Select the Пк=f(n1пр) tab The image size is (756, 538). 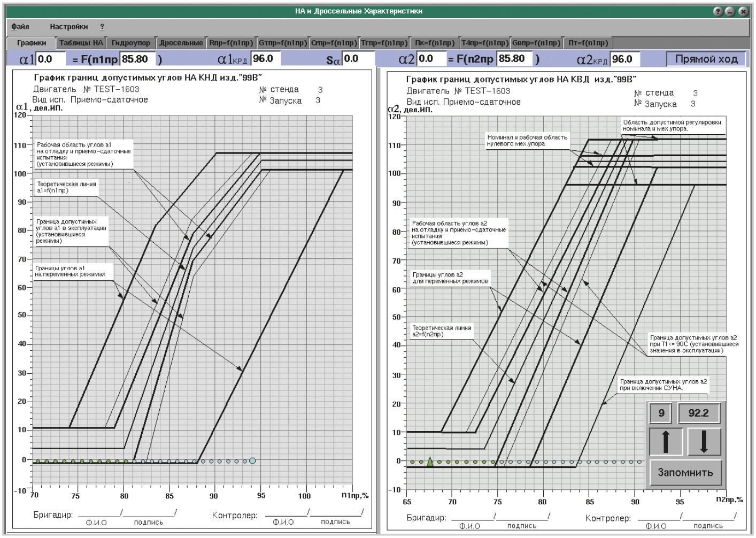click(x=435, y=43)
